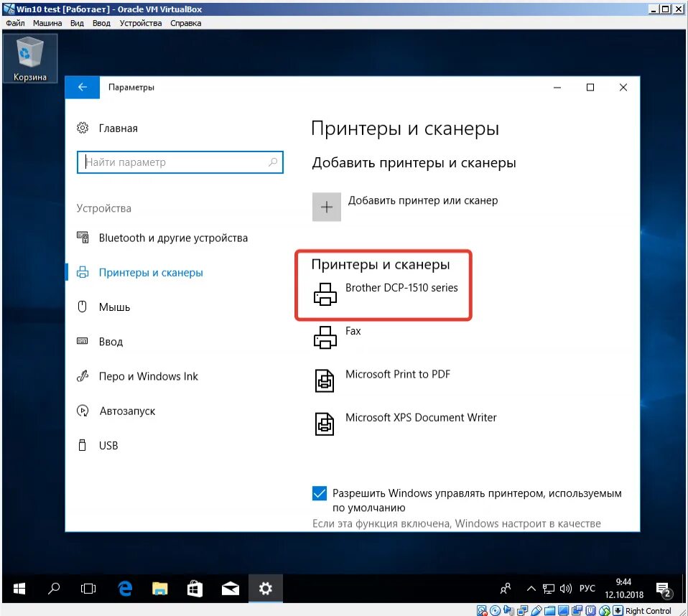Open Microsoft Store from taskbar

(195, 589)
